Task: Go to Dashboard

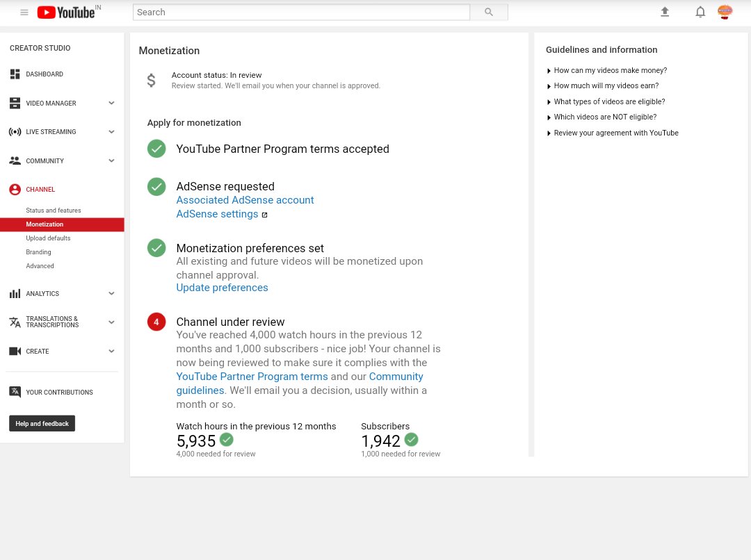Action: tap(45, 74)
